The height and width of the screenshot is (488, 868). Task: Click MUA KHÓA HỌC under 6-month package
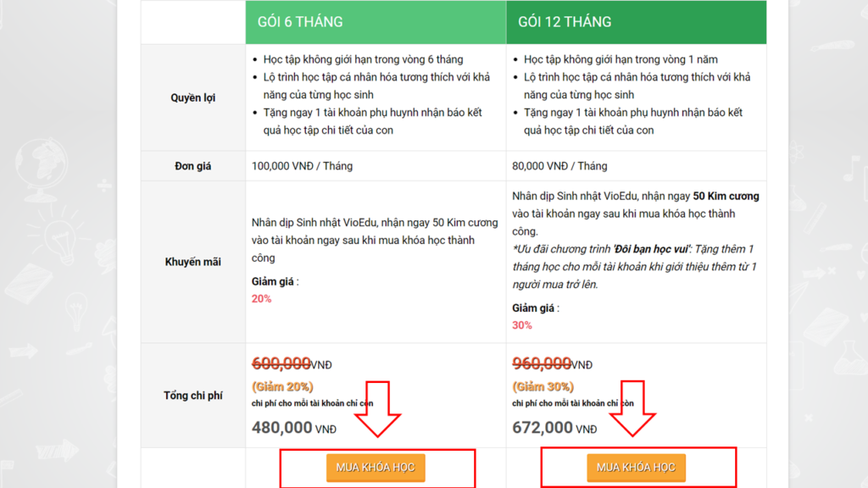pos(376,468)
